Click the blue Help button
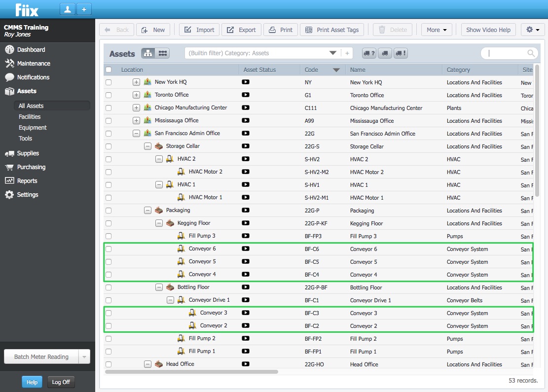The height and width of the screenshot is (392, 548). (x=32, y=382)
